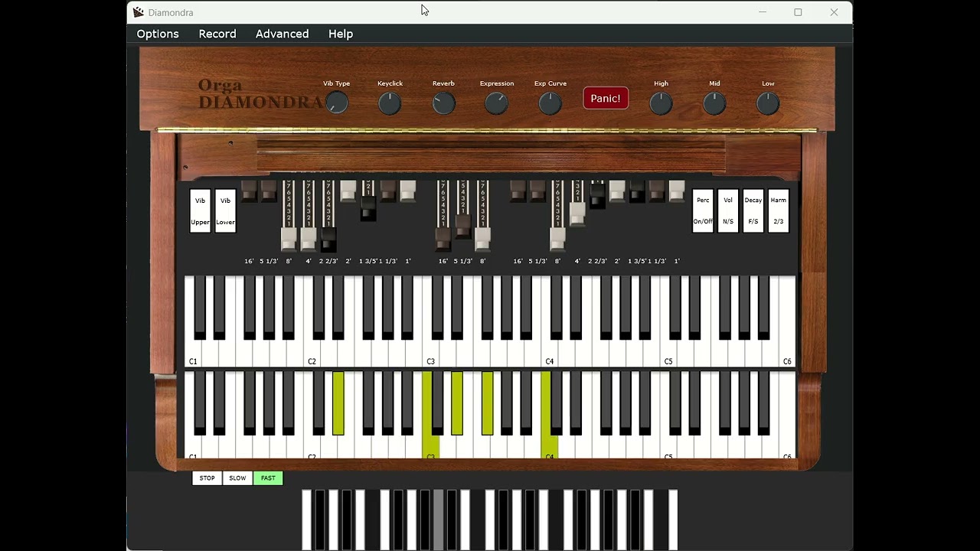The height and width of the screenshot is (551, 980).
Task: Select the STOP rotary speed button
Action: (x=207, y=478)
